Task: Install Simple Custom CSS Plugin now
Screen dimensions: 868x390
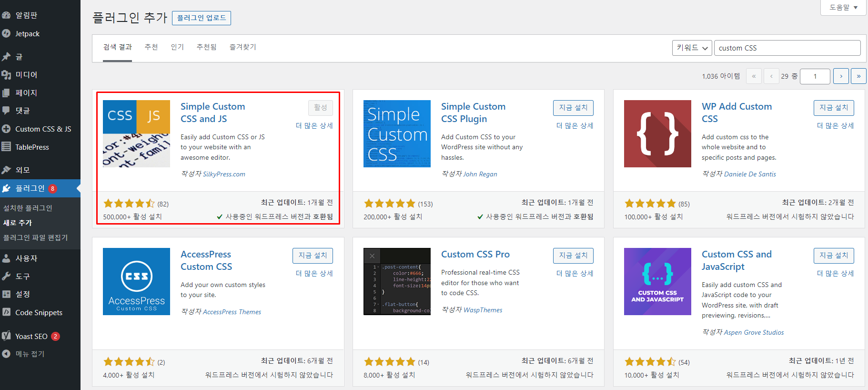Action: (x=573, y=108)
